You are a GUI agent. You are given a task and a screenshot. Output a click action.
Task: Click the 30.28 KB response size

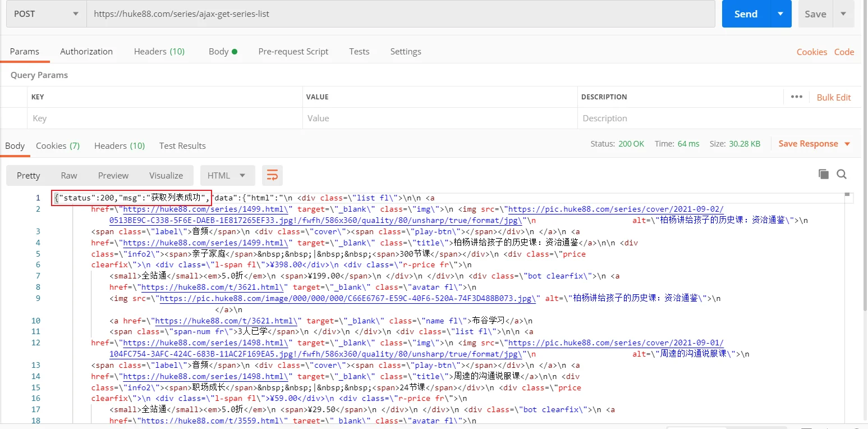pyautogui.click(x=745, y=144)
